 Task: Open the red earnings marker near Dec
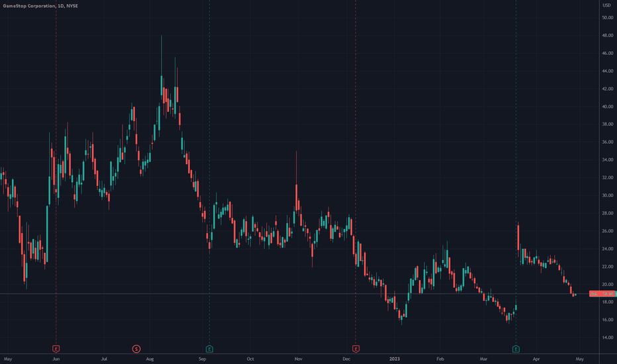tap(356, 349)
